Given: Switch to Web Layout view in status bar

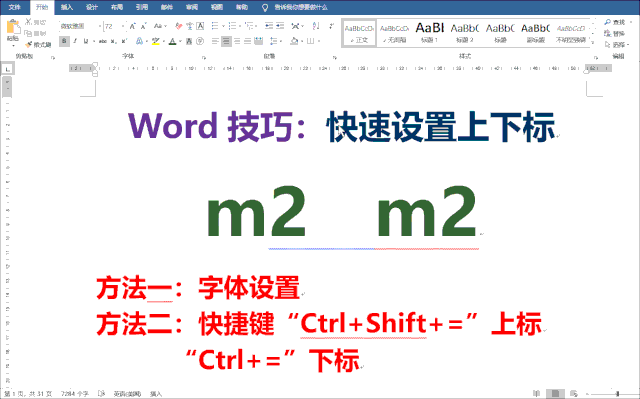Looking at the screenshot, I should [x=573, y=394].
